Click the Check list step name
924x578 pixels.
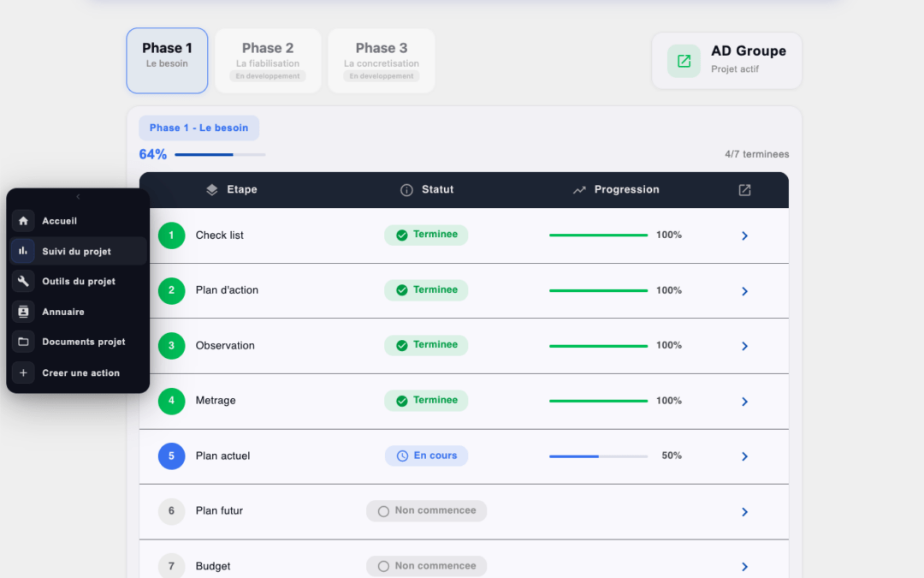[x=219, y=235]
